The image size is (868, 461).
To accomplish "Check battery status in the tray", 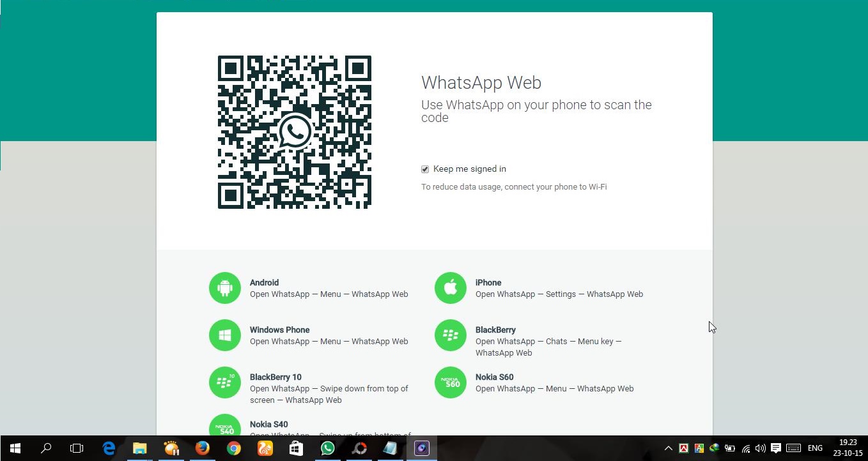I will click(x=730, y=448).
